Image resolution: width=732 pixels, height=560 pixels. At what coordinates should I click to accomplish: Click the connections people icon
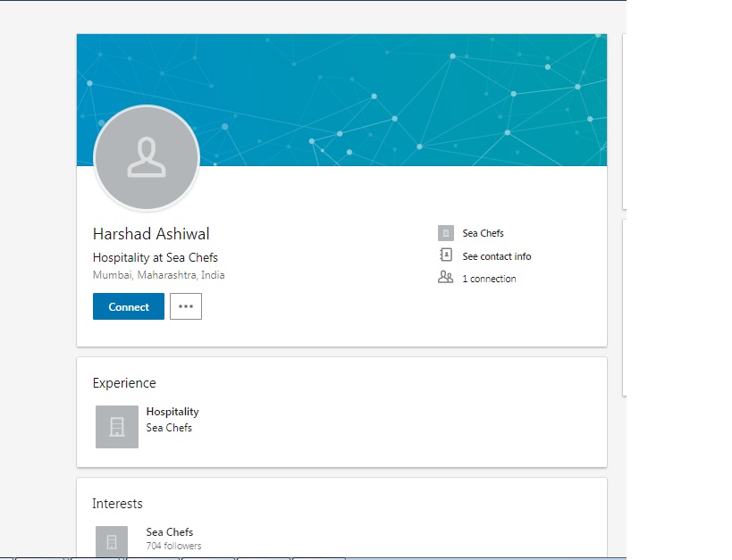coord(445,278)
